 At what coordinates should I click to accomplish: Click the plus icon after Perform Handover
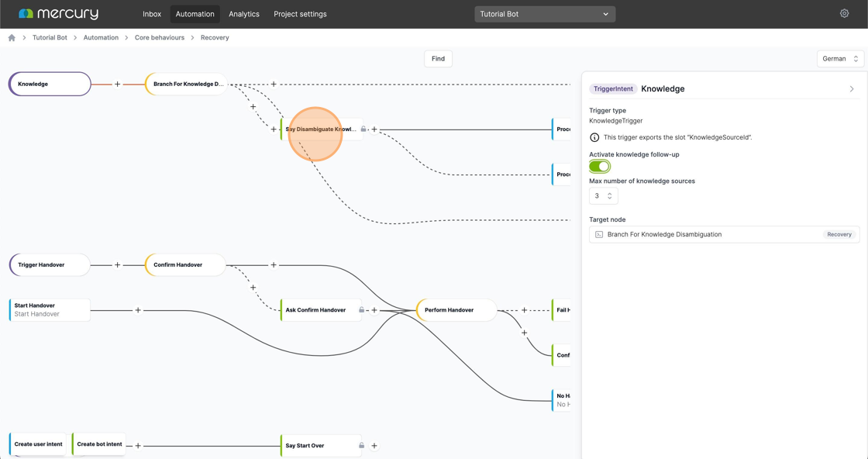click(x=525, y=310)
